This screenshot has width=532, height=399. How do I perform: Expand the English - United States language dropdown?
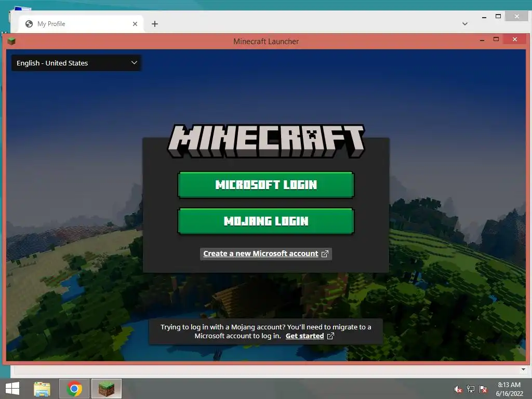point(76,63)
